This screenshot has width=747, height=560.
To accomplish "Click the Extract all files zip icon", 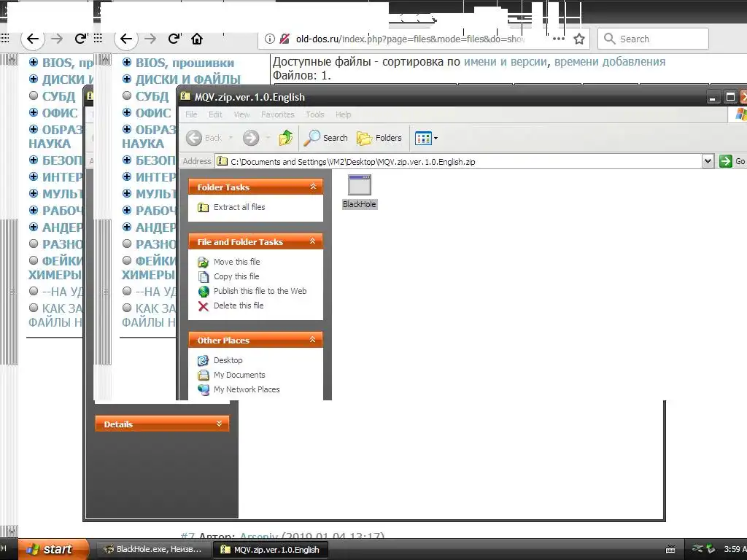I will (x=204, y=207).
